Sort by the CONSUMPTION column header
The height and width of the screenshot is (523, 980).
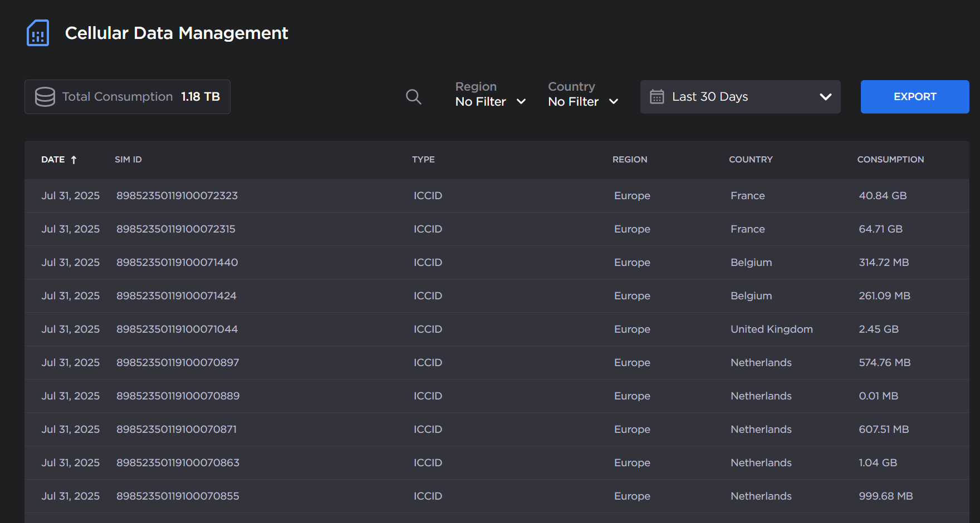890,160
